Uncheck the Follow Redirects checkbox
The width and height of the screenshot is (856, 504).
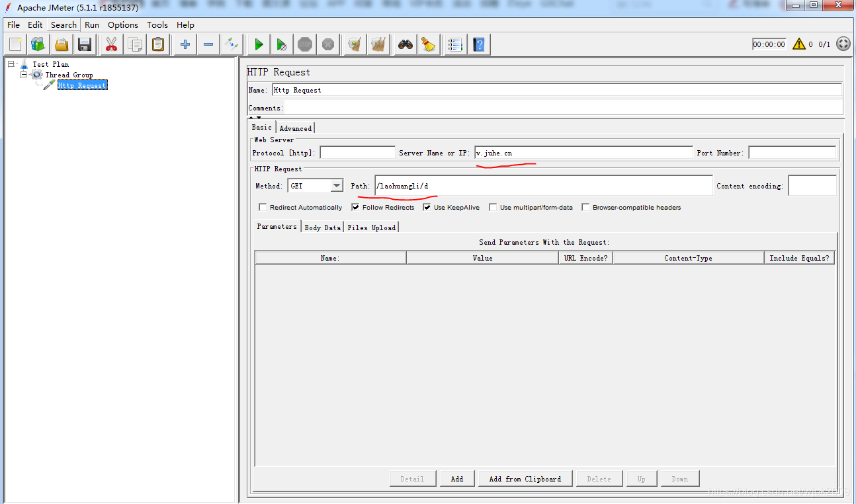(355, 207)
